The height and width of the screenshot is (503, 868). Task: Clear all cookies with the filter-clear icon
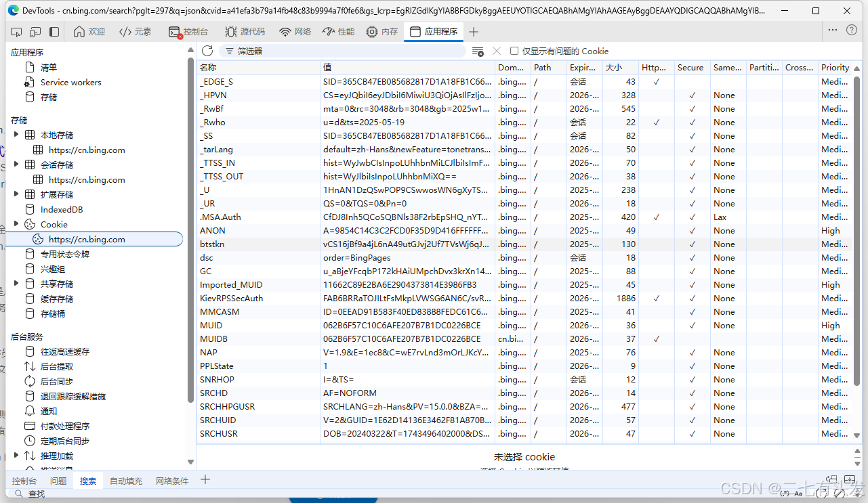478,51
